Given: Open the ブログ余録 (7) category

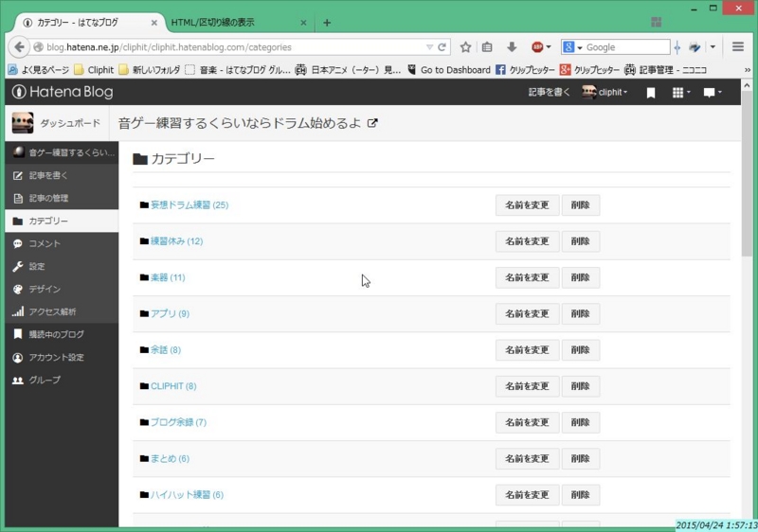Looking at the screenshot, I should [x=178, y=422].
